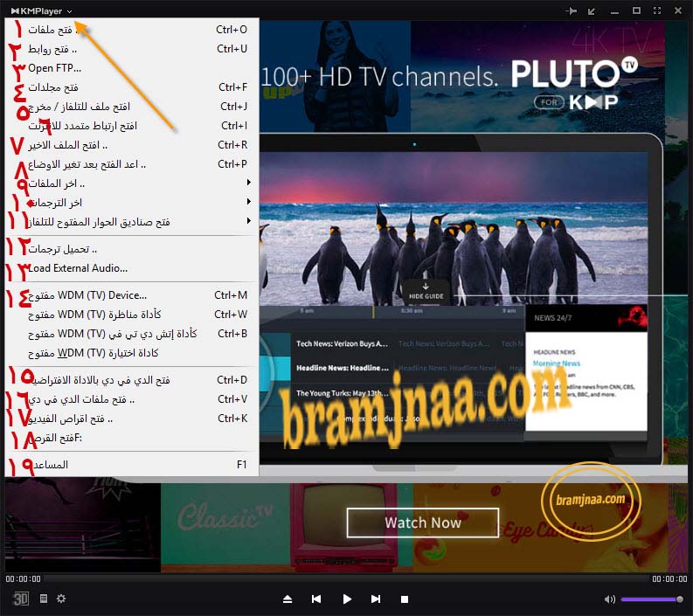Screen dimensions: 693x616
Task: Open WDM (TV) Device... Ctrl+M entry
Action: click(x=132, y=295)
